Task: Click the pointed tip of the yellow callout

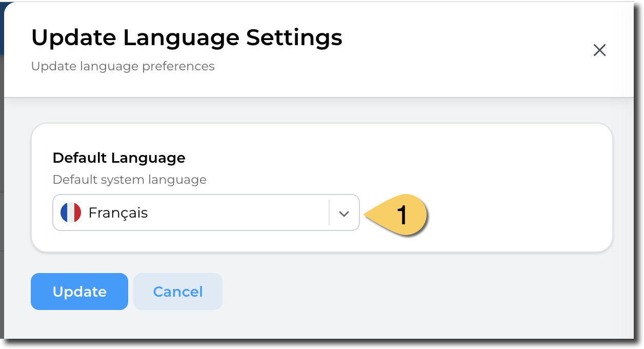Action: click(365, 214)
